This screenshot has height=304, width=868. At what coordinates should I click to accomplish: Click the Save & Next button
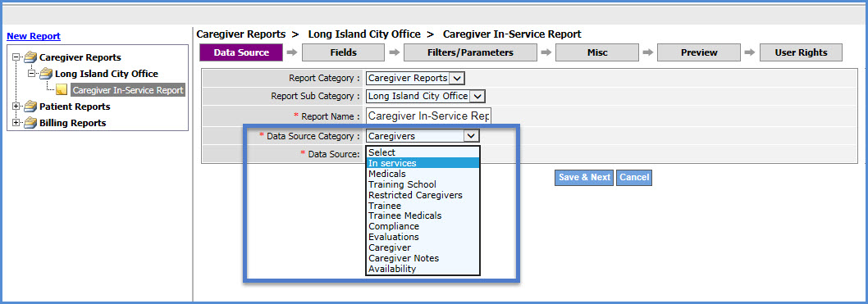(584, 178)
